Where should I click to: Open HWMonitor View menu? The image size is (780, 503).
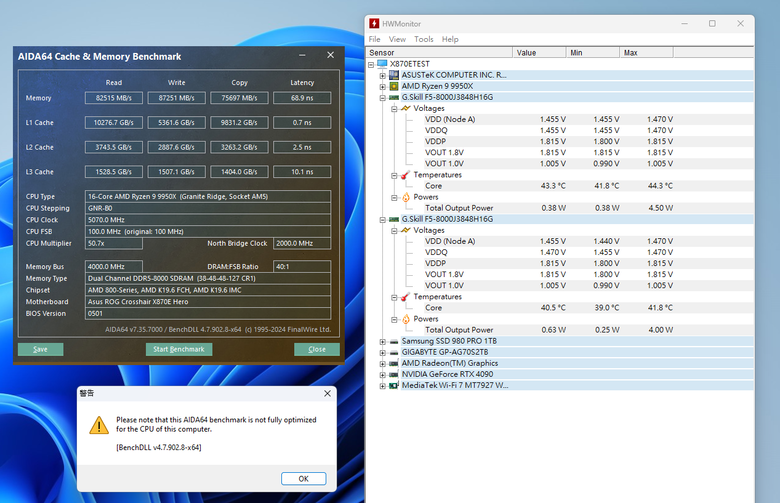point(397,39)
